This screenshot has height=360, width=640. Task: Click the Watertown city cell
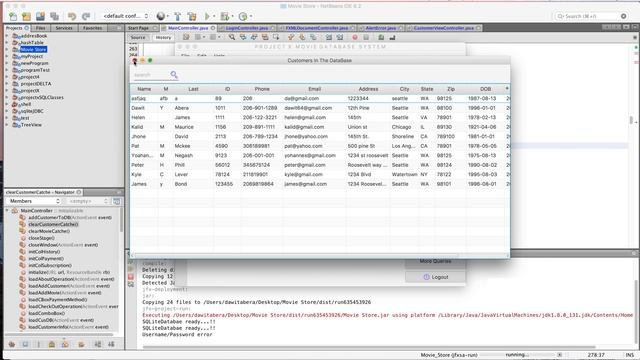[x=404, y=174]
